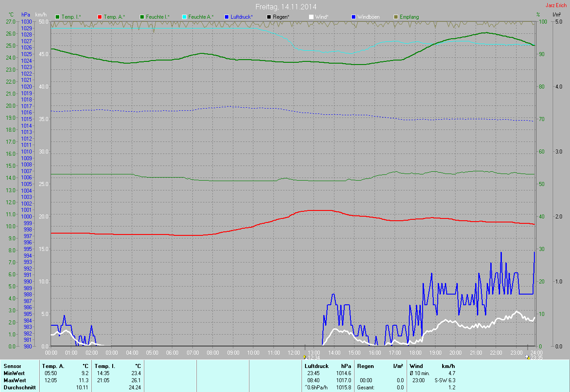
Task: Click the Empfang legend square
Action: point(396,17)
